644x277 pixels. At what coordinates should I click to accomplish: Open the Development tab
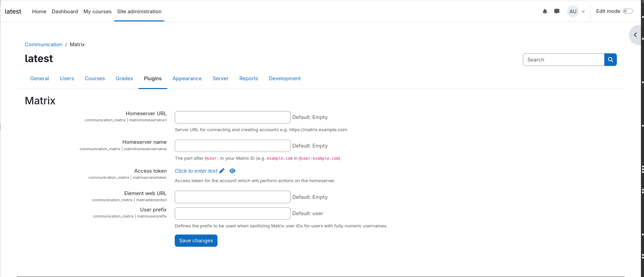pos(285,79)
